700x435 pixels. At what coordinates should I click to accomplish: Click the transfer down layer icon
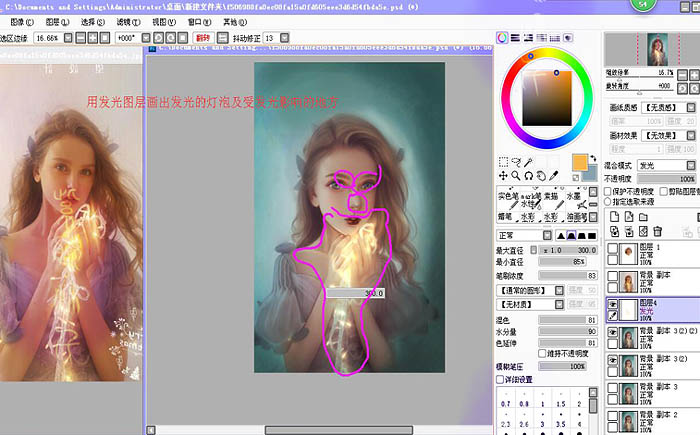pyautogui.click(x=614, y=231)
